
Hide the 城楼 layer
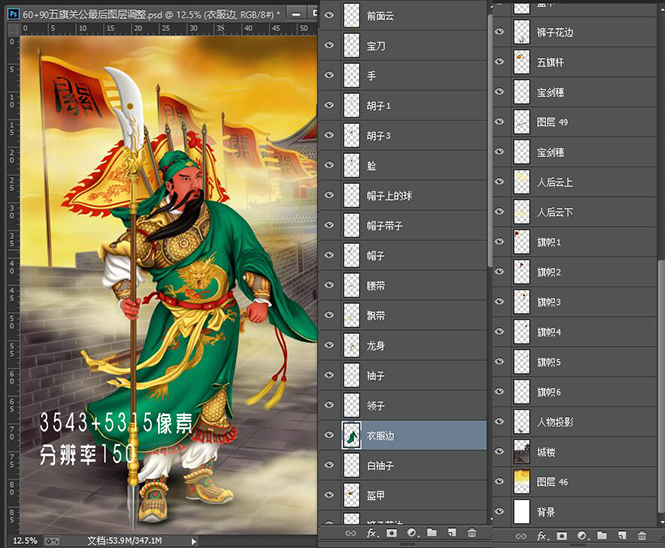(500, 451)
